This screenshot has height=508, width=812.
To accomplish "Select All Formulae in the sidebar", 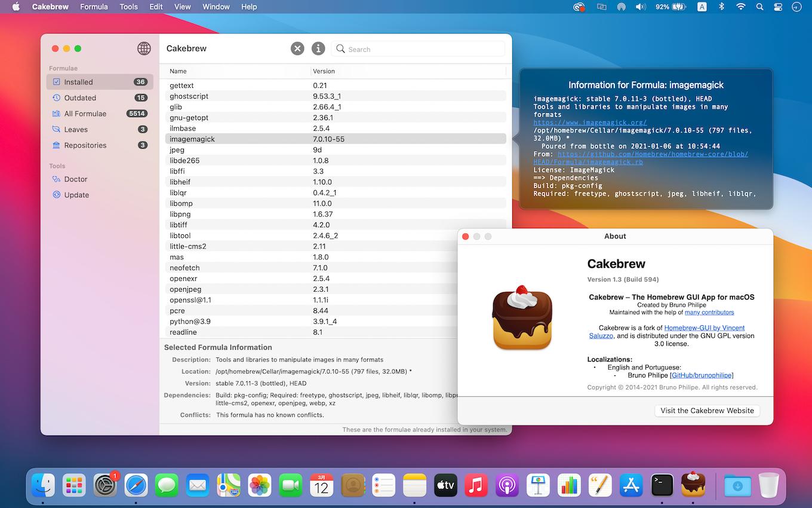I will pos(100,114).
